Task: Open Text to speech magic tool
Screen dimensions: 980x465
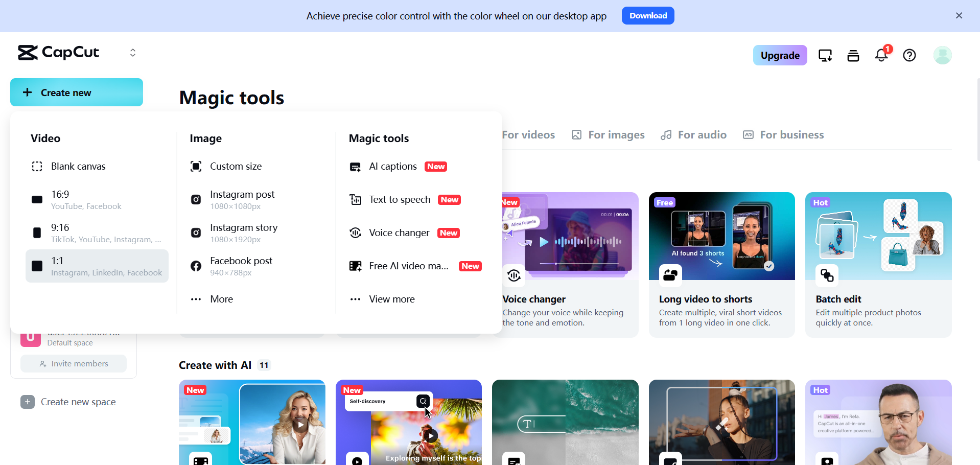Action: click(x=415, y=200)
